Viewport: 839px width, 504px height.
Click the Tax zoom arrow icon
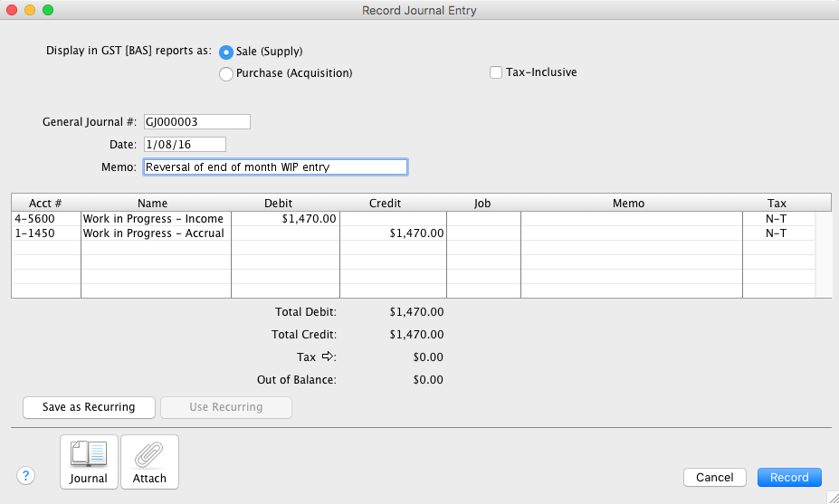pos(327,357)
